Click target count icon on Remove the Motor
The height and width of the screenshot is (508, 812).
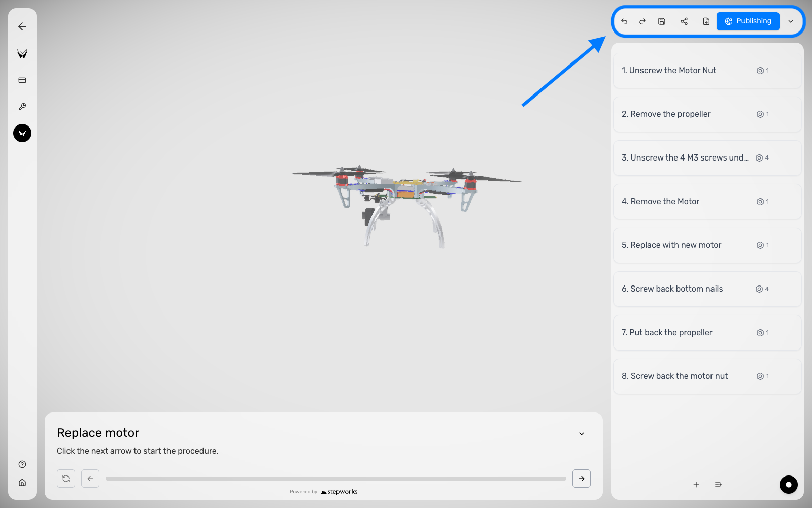coord(760,202)
